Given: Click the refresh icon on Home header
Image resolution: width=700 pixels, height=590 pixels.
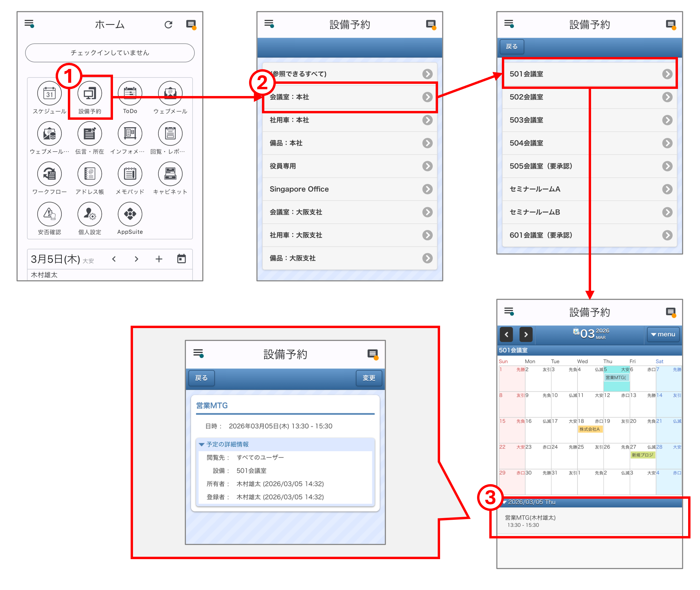Looking at the screenshot, I should [x=168, y=24].
